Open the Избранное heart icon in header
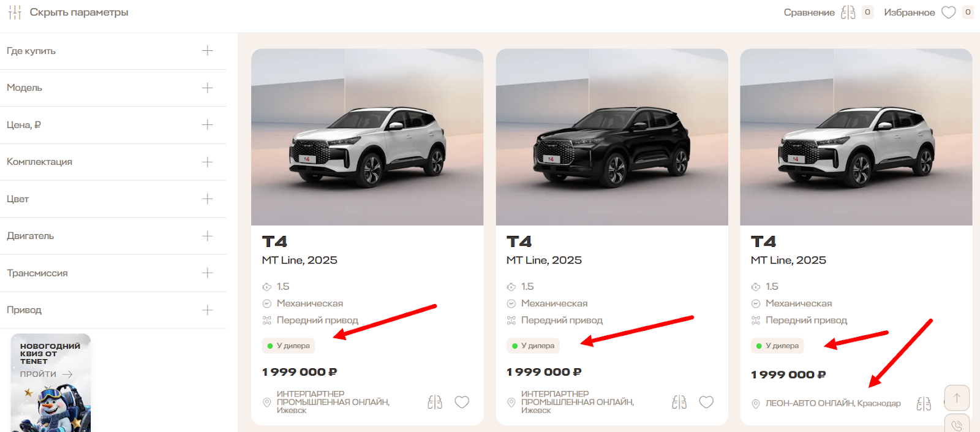 948,12
